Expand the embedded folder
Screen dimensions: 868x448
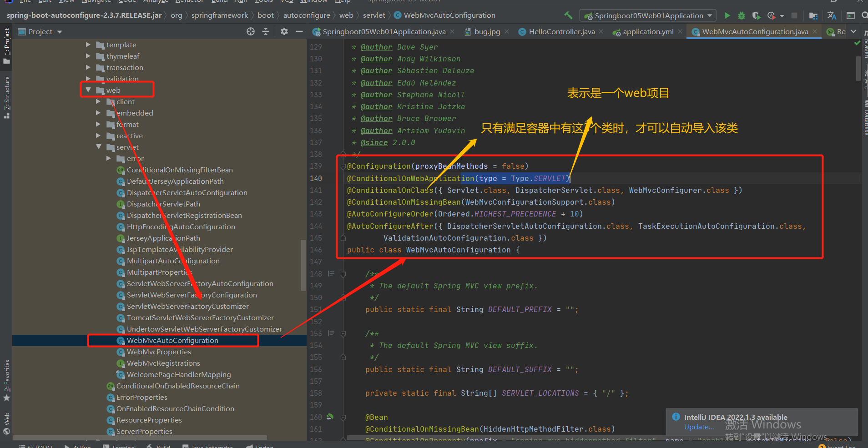[98, 113]
